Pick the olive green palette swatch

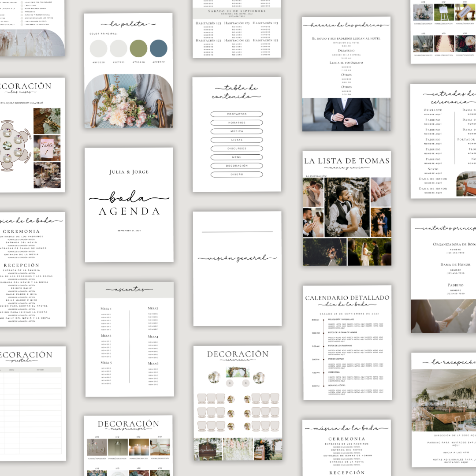click(138, 48)
